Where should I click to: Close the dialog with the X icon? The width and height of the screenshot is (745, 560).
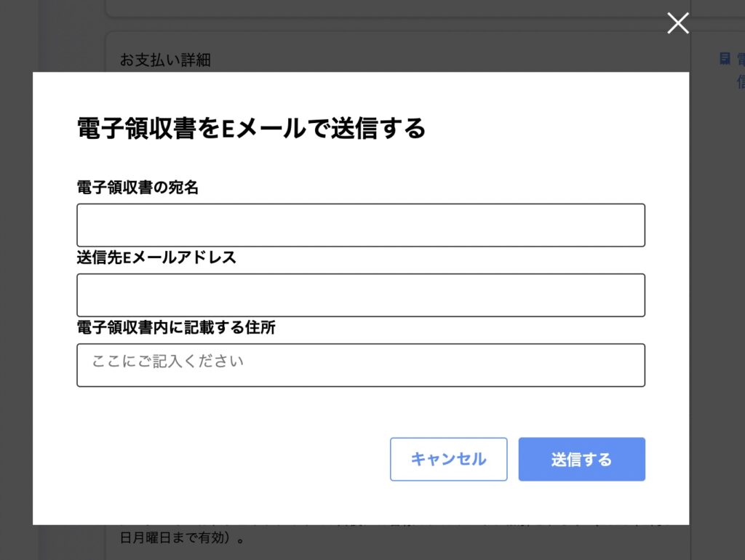tap(677, 23)
